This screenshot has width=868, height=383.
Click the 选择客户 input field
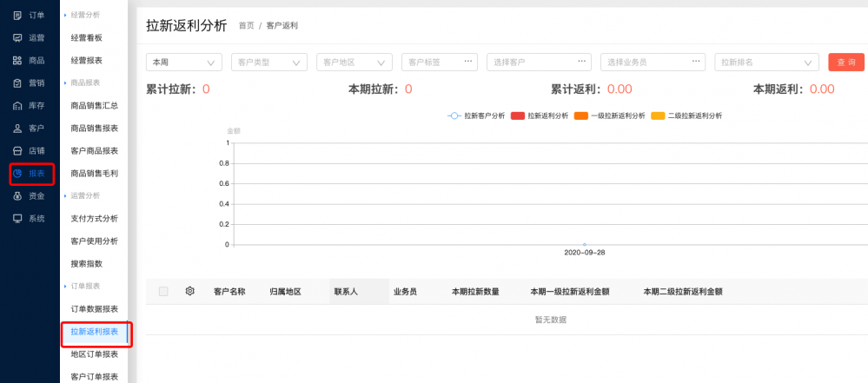540,62
